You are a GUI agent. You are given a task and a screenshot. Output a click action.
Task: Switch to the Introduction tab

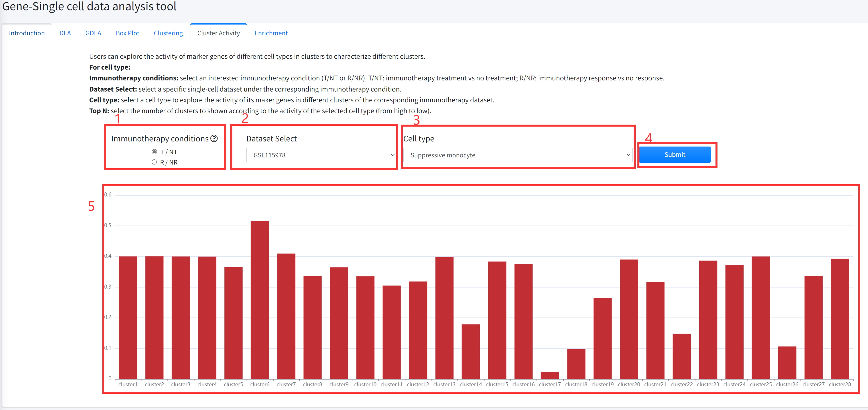click(27, 33)
